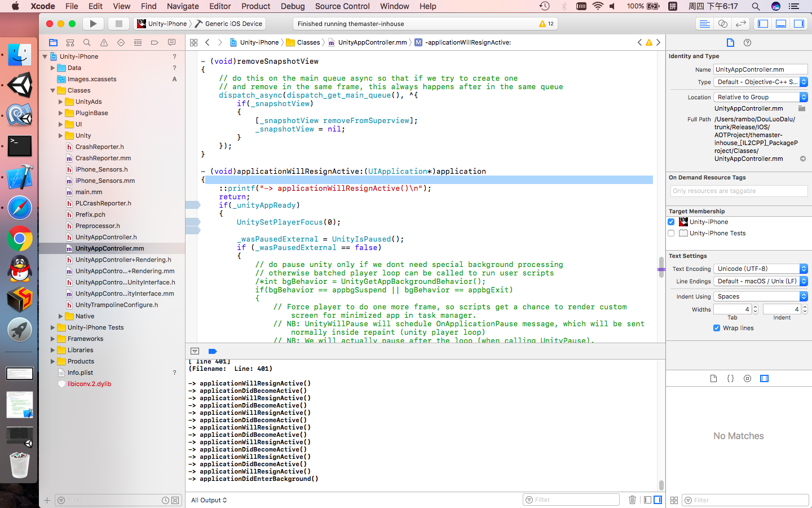
Task: Hide the Navigator panel
Action: [763, 24]
